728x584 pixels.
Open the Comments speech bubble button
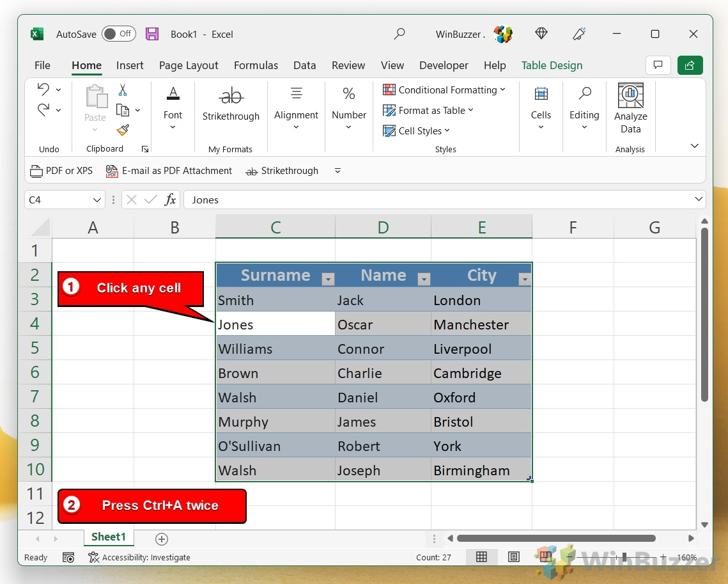pyautogui.click(x=658, y=65)
